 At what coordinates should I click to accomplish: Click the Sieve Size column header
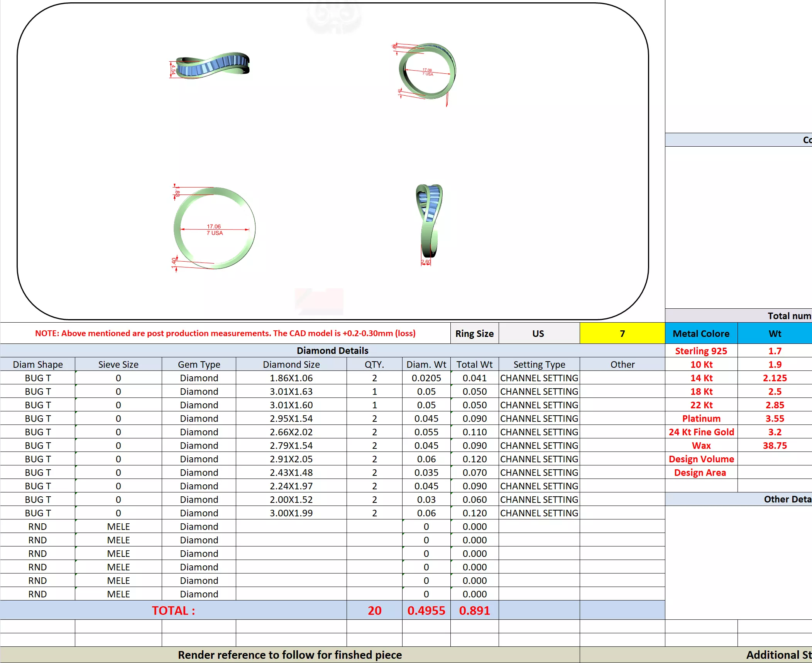(118, 364)
